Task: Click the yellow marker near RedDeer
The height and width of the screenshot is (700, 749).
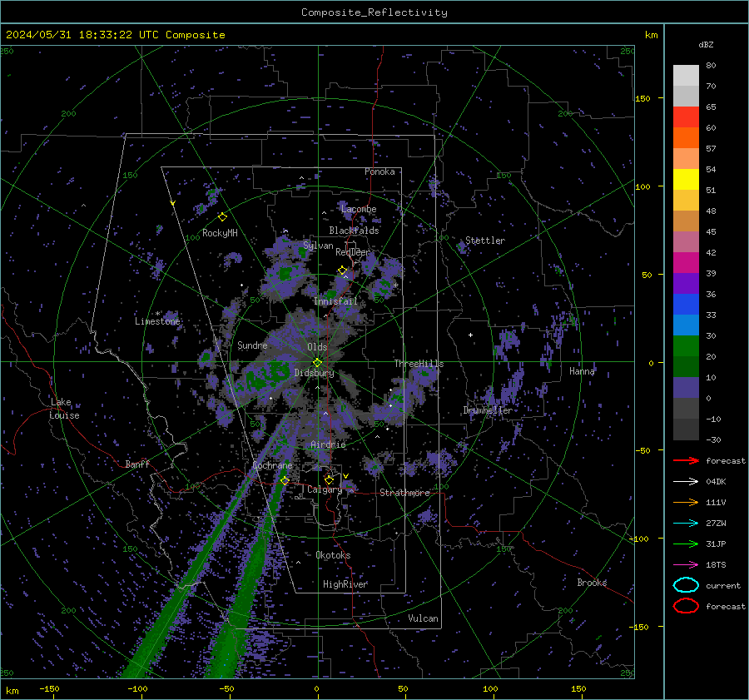Action: [x=342, y=271]
